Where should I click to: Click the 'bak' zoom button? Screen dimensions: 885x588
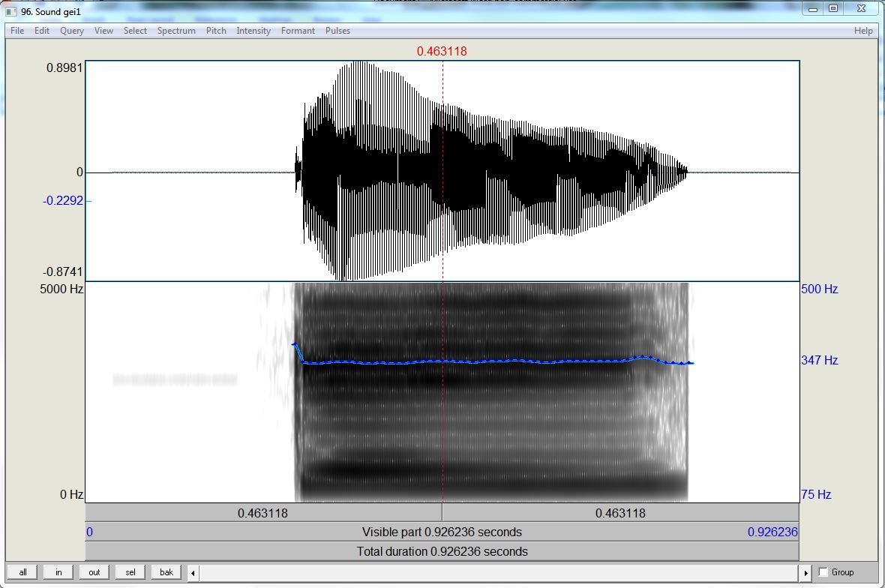click(x=166, y=572)
